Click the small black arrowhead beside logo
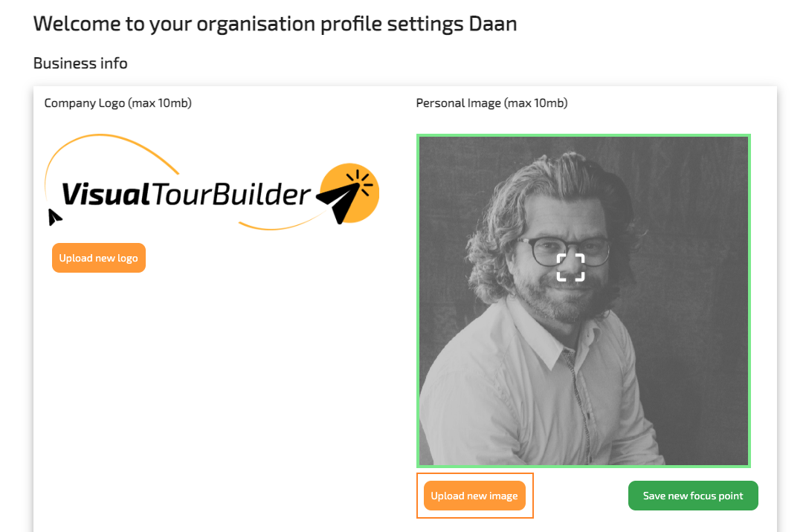Image resolution: width=806 pixels, height=532 pixels. pyautogui.click(x=54, y=217)
